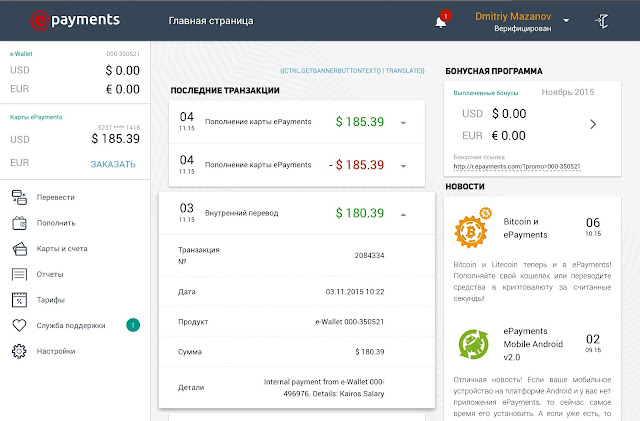Click the 02 09.15 news date
The width and height of the screenshot is (640, 421).
(593, 343)
